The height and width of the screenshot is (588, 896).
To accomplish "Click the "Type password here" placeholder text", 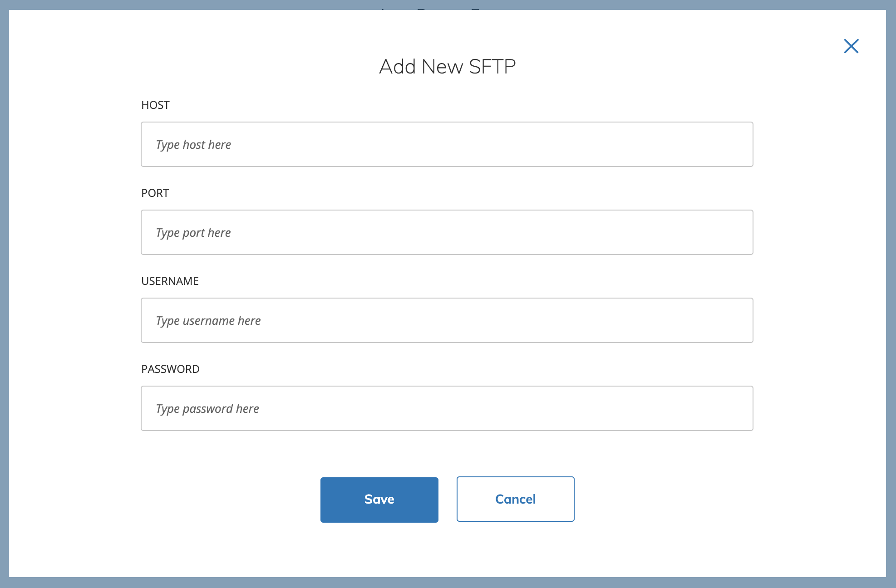I will point(207,409).
